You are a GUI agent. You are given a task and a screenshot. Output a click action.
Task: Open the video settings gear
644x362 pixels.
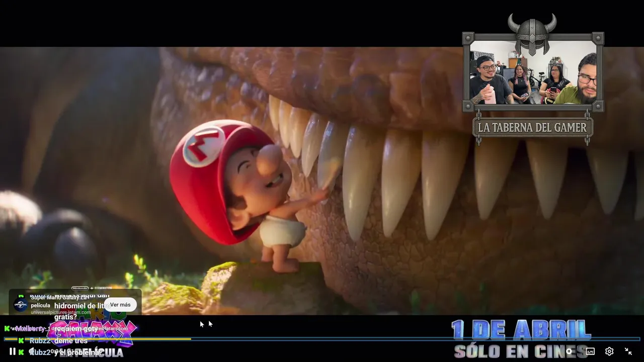609,351
